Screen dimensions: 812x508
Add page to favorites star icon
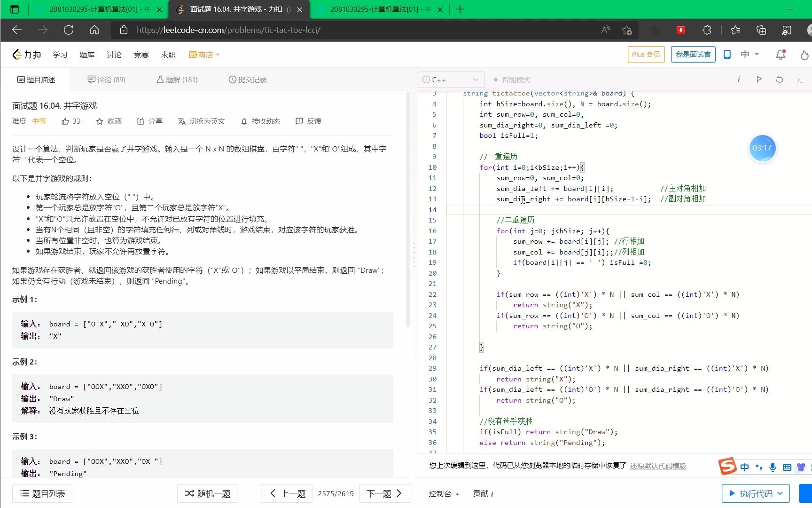click(x=627, y=30)
